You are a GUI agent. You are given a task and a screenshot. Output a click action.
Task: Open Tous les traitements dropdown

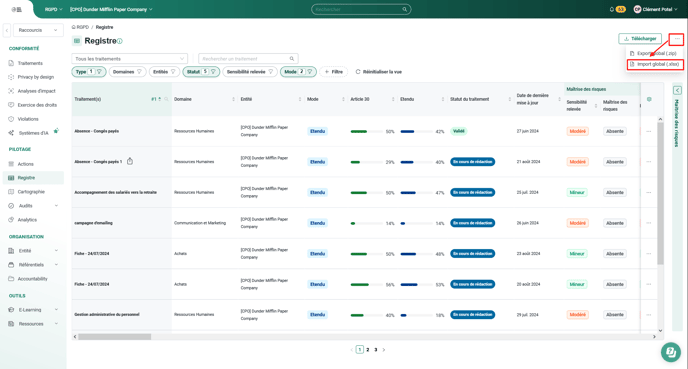(x=129, y=59)
